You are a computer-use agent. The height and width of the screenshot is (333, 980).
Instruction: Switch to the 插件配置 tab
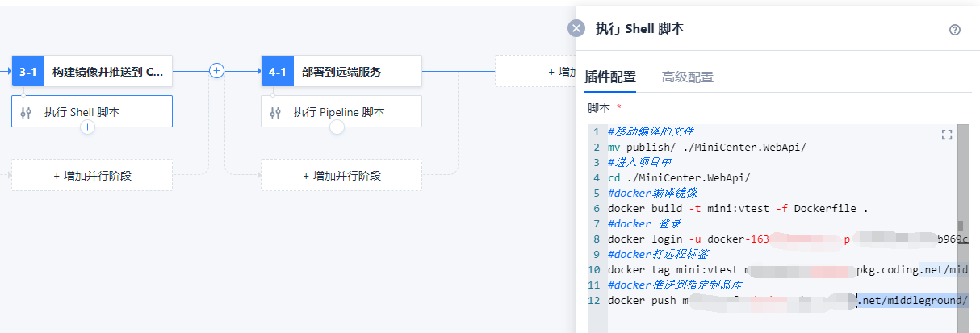(609, 77)
